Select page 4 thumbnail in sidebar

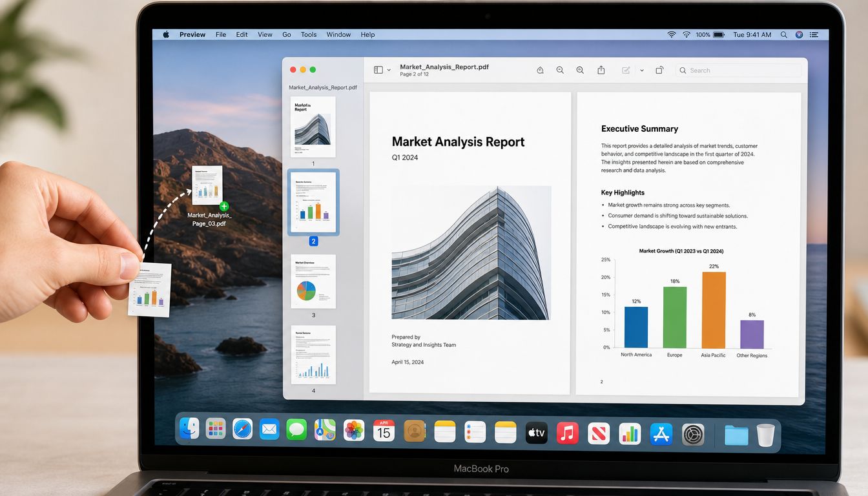tap(313, 355)
